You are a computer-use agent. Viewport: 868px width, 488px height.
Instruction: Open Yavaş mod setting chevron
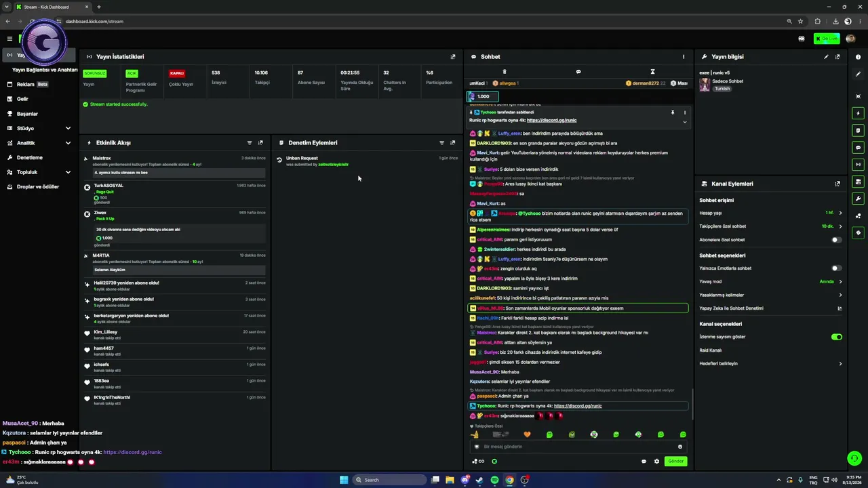[x=840, y=281]
